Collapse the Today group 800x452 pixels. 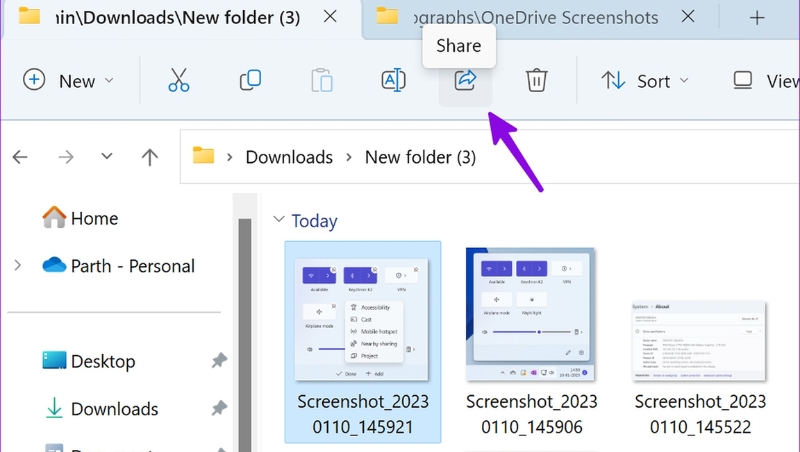coord(279,219)
